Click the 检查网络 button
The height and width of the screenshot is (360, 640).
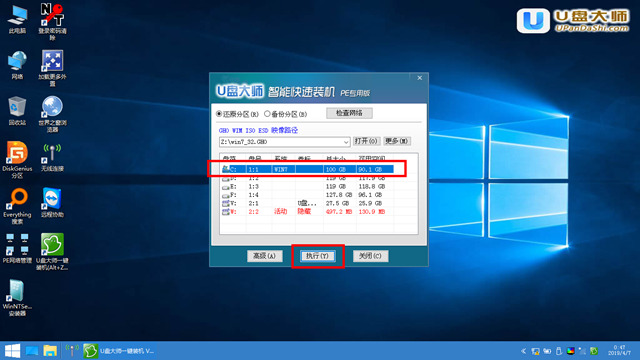click(349, 113)
